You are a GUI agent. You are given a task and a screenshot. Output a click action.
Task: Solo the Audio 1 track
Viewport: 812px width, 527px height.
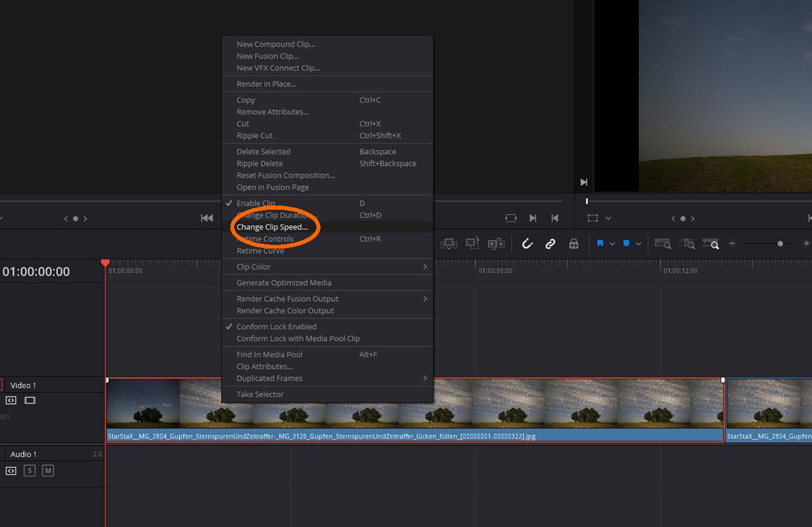coord(29,471)
